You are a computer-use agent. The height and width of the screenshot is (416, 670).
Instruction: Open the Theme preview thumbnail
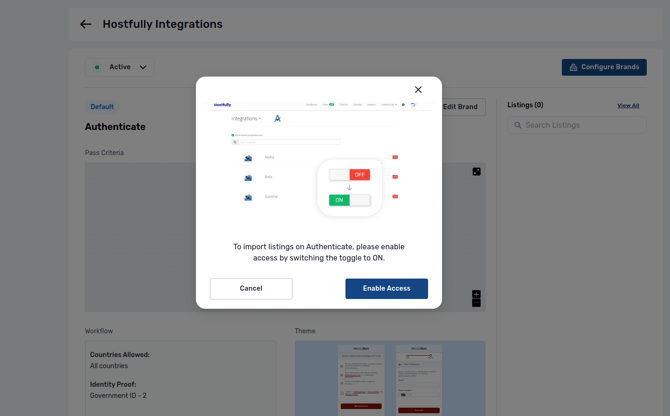pyautogui.click(x=390, y=378)
